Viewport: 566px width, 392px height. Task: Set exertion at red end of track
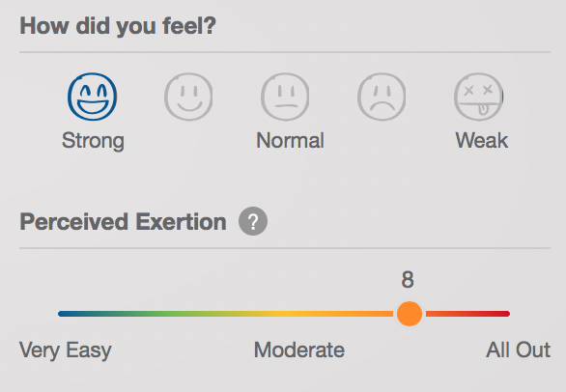pos(503,314)
